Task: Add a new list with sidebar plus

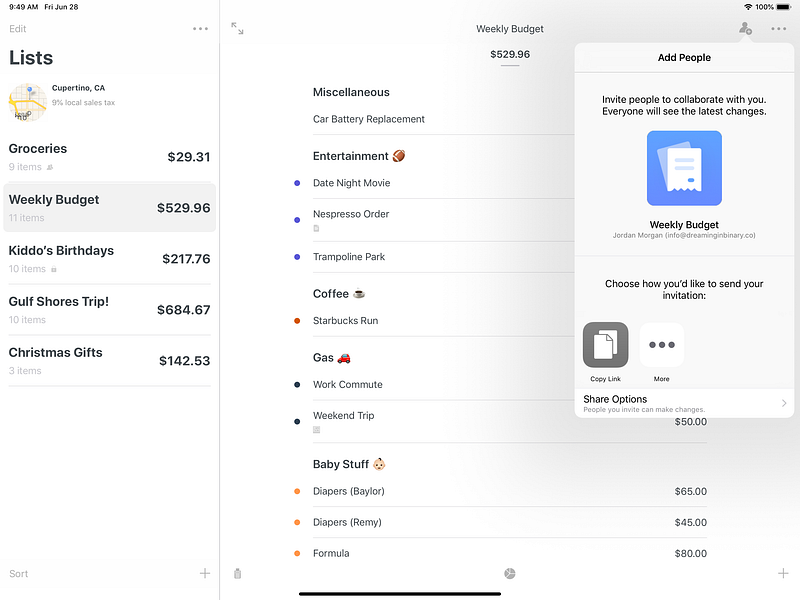Action: (205, 573)
